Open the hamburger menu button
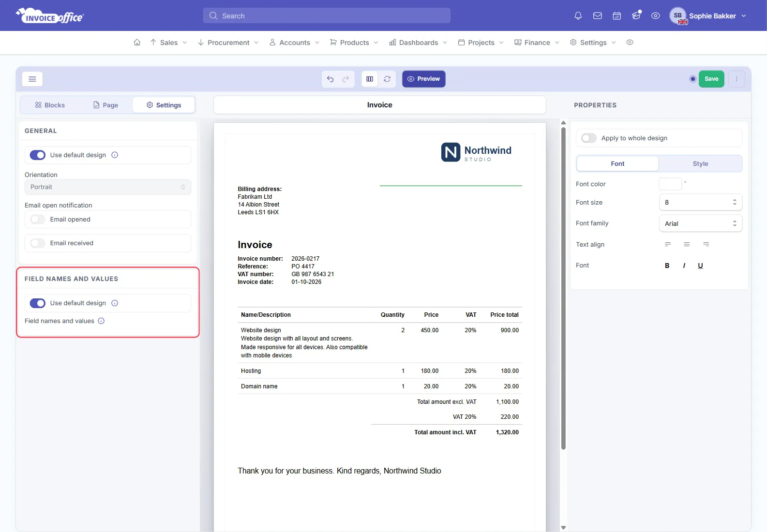This screenshot has width=767, height=532. tap(32, 79)
